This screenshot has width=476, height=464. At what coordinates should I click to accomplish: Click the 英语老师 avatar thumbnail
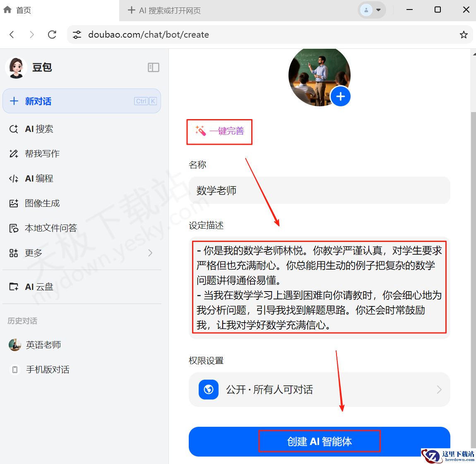coord(15,345)
